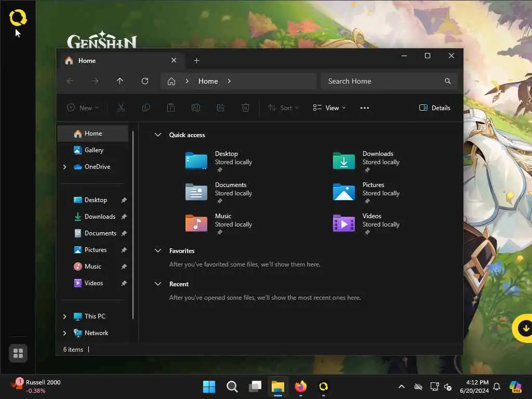
Task: Select Home in navigation pane
Action: click(x=93, y=134)
